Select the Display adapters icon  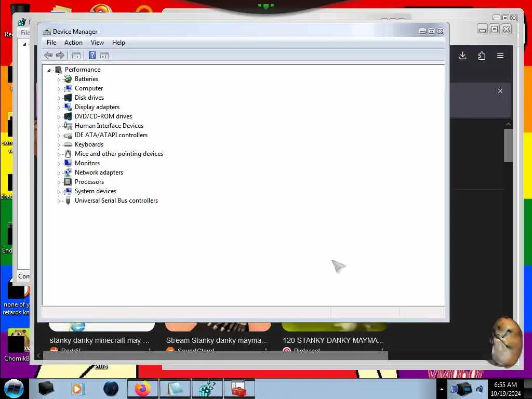(x=68, y=107)
